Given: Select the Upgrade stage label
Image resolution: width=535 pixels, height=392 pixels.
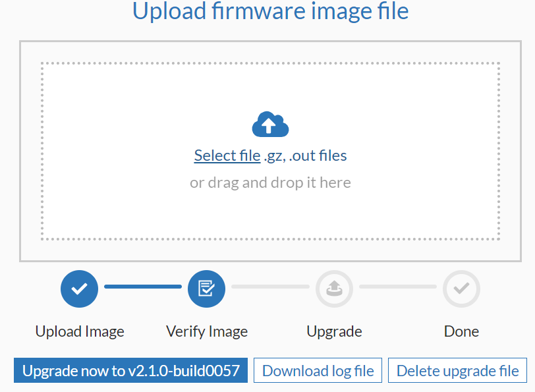Looking at the screenshot, I should (333, 331).
